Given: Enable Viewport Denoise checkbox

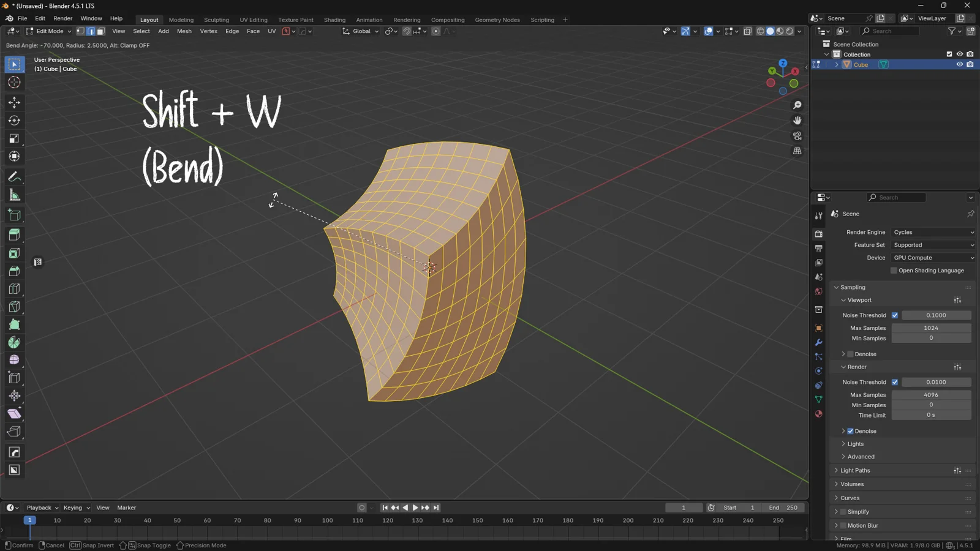Looking at the screenshot, I should click(850, 354).
